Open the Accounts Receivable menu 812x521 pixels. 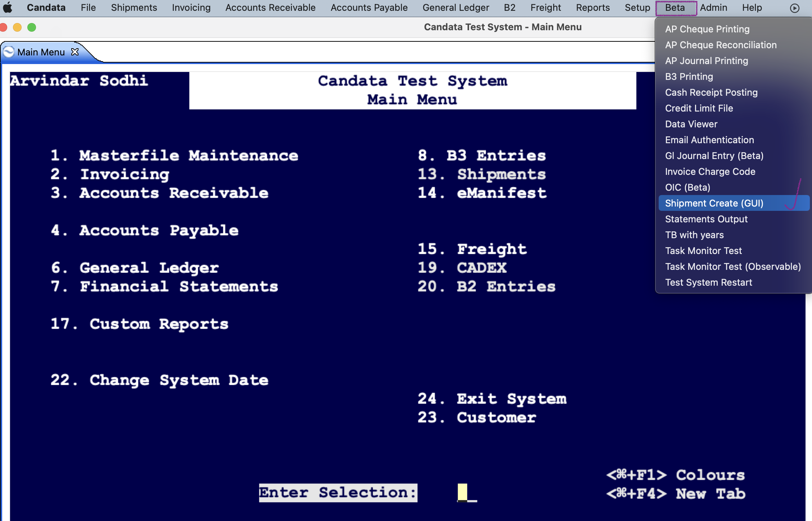[x=270, y=8]
